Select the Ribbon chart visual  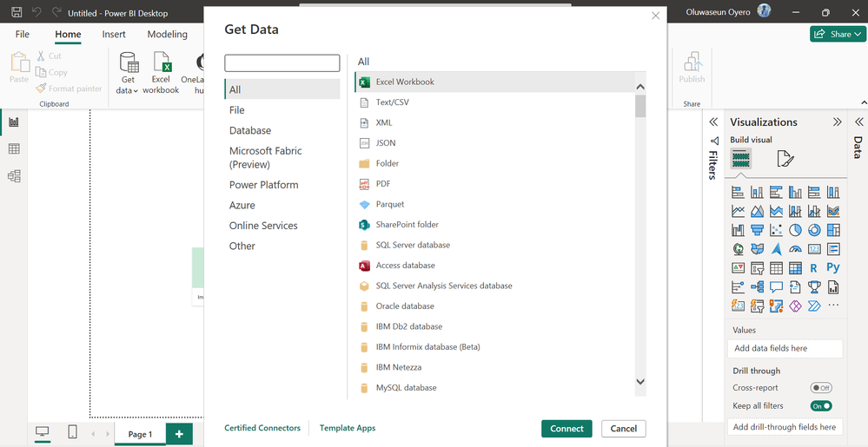(833, 211)
